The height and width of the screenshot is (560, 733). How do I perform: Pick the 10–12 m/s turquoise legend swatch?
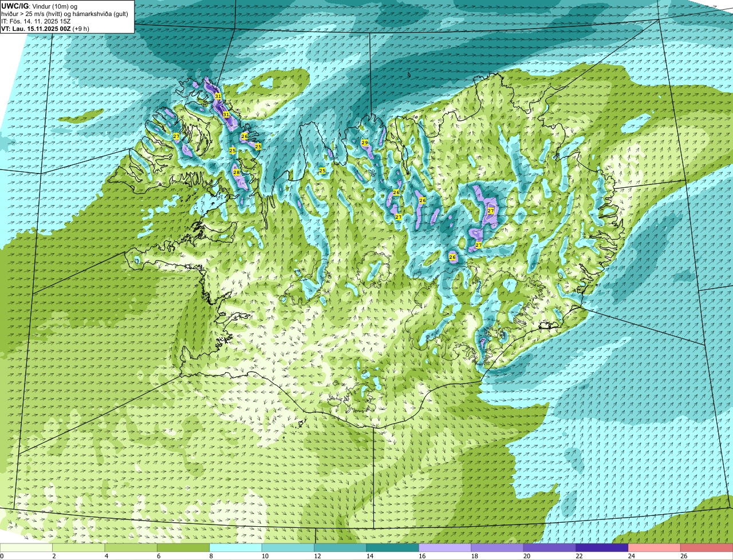coord(289,548)
